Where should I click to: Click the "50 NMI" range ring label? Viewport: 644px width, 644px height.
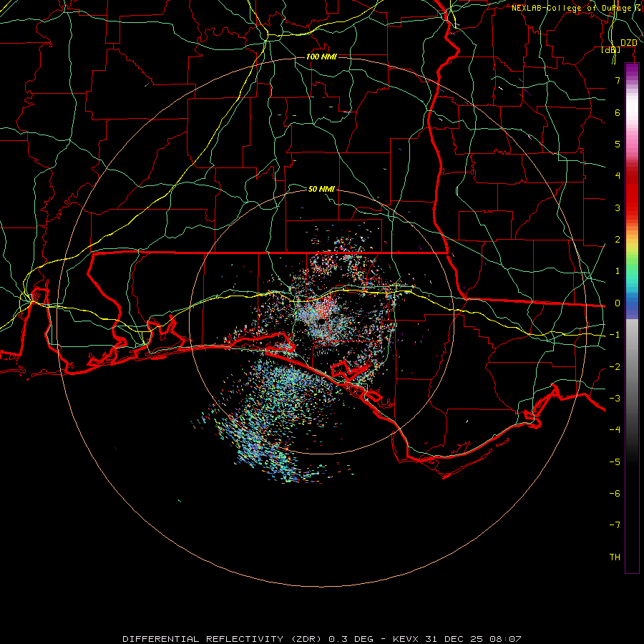tap(321, 189)
